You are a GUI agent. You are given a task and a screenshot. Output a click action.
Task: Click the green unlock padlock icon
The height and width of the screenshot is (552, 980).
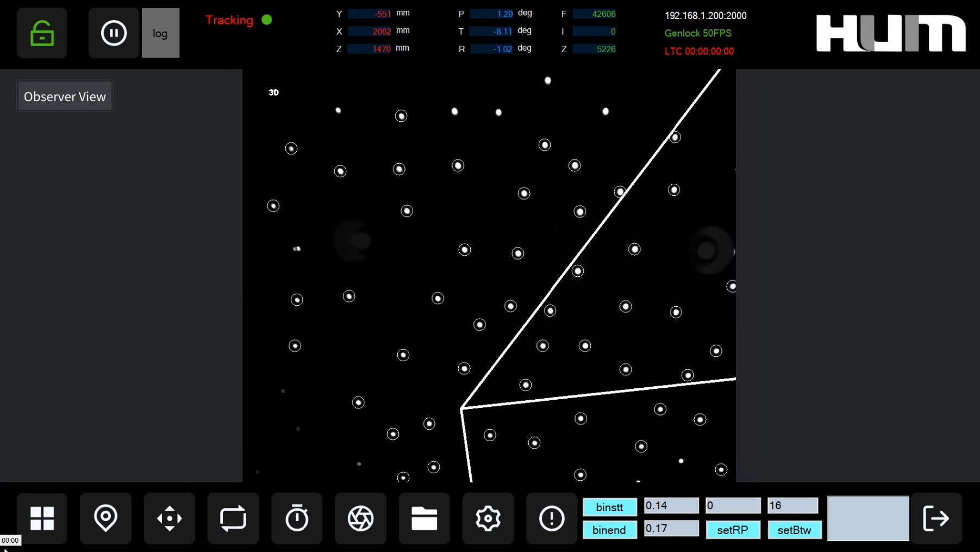coord(42,33)
